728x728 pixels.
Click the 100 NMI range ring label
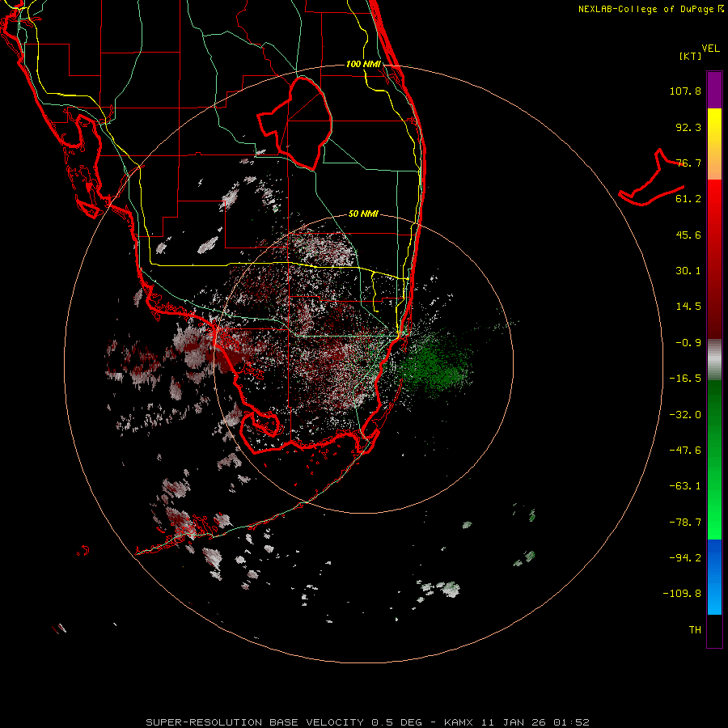363,64
